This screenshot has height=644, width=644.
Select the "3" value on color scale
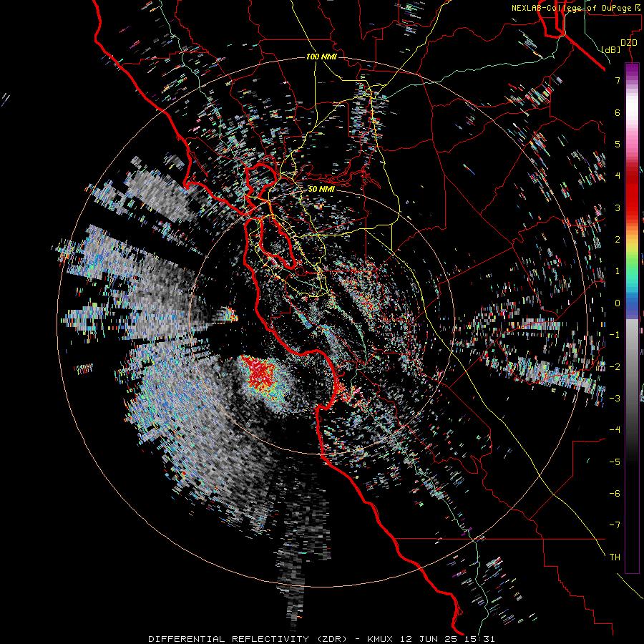618,208
